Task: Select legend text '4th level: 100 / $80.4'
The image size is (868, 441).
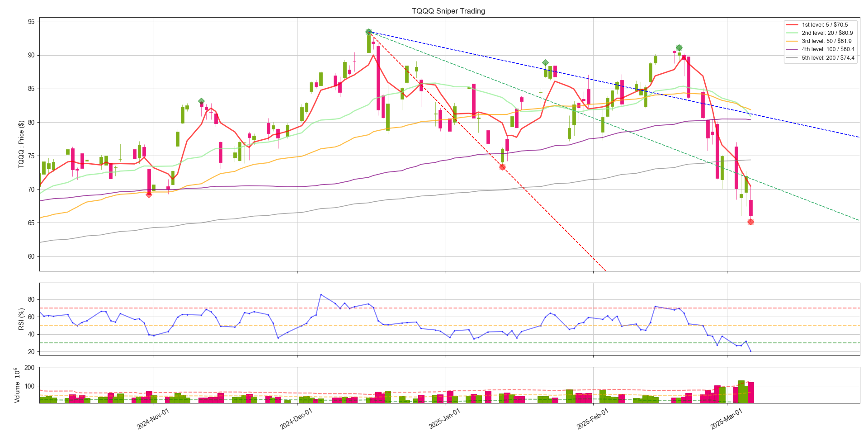Action: coord(828,49)
